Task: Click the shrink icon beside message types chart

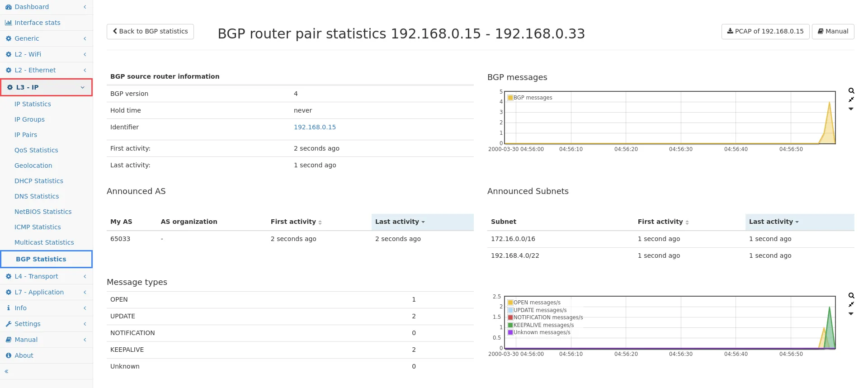Action: [x=851, y=304]
